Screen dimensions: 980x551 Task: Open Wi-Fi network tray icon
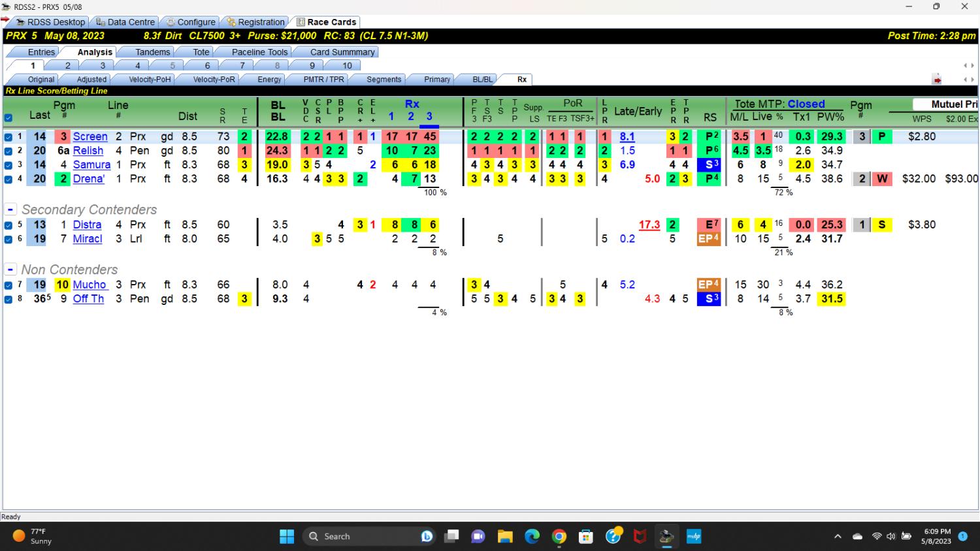coord(877,537)
